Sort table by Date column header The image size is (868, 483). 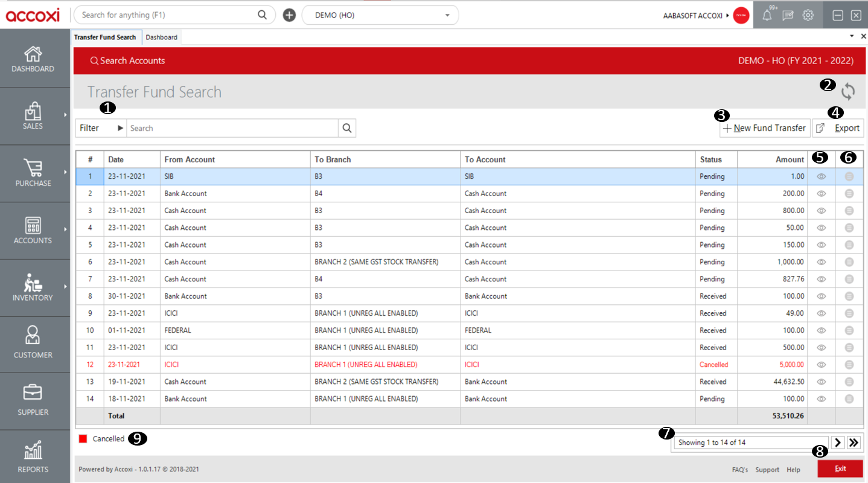coord(132,159)
